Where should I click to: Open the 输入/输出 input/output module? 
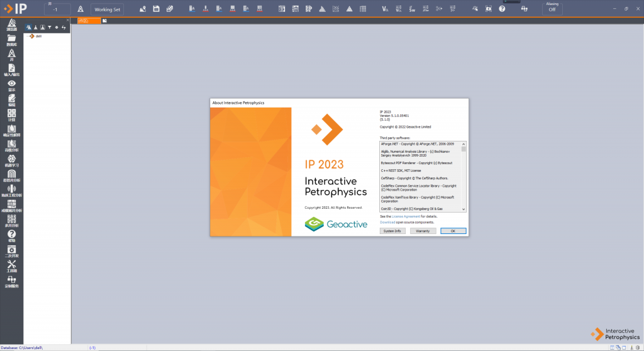tap(11, 70)
